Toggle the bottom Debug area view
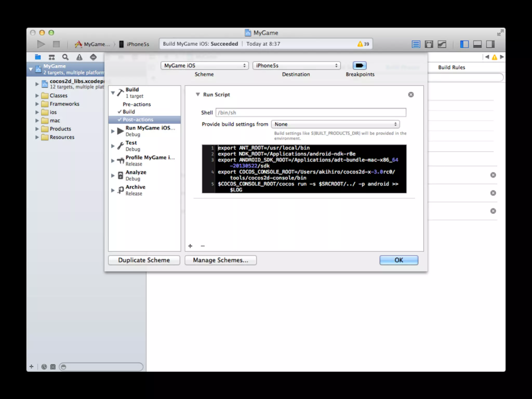This screenshot has height=399, width=532. (x=477, y=44)
